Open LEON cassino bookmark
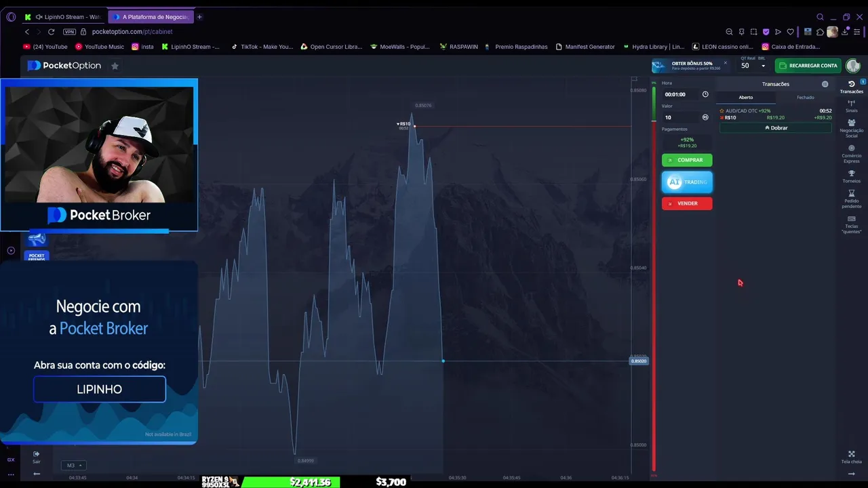 pyautogui.click(x=723, y=47)
